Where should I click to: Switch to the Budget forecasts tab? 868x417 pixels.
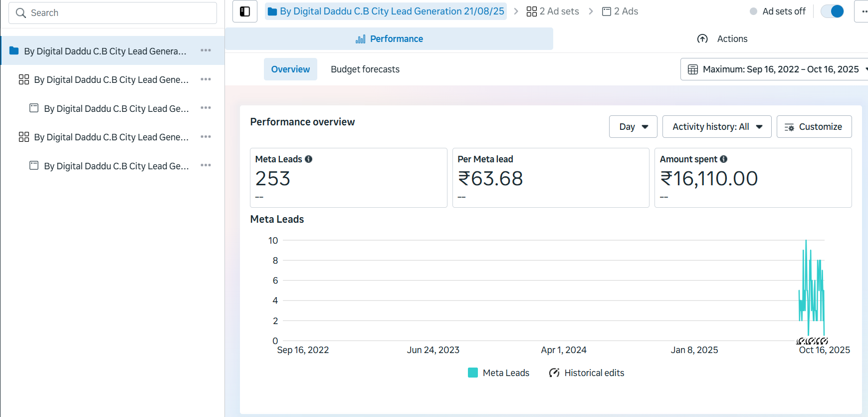click(365, 69)
